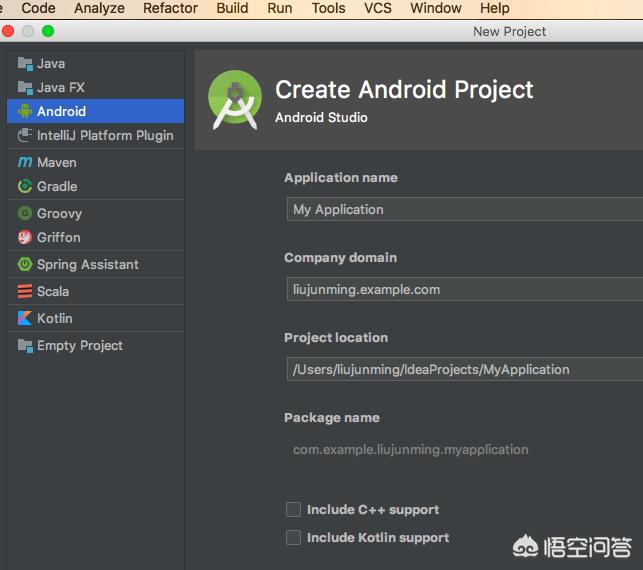Click the Application name input field
This screenshot has height=570, width=643.
[x=465, y=209]
